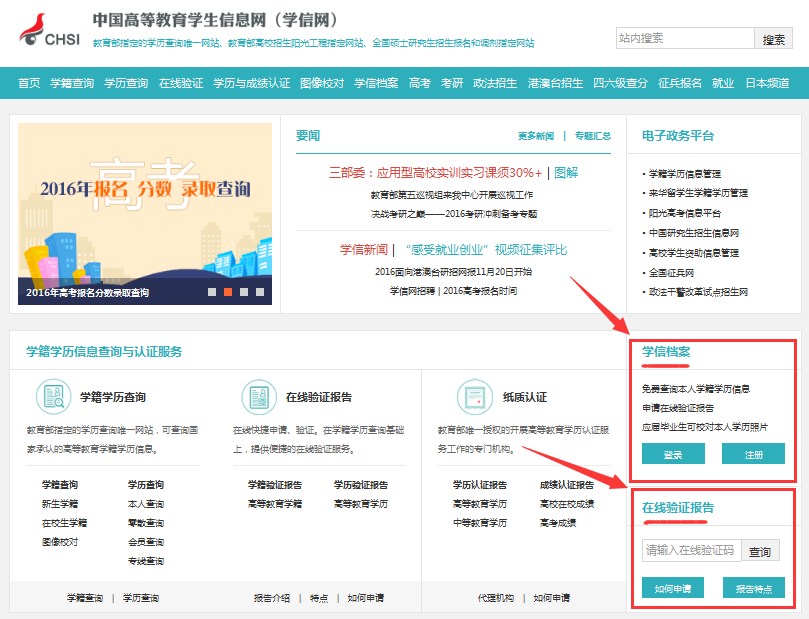Open the 更多新闻 link
The width and height of the screenshot is (809, 619).
(535, 136)
